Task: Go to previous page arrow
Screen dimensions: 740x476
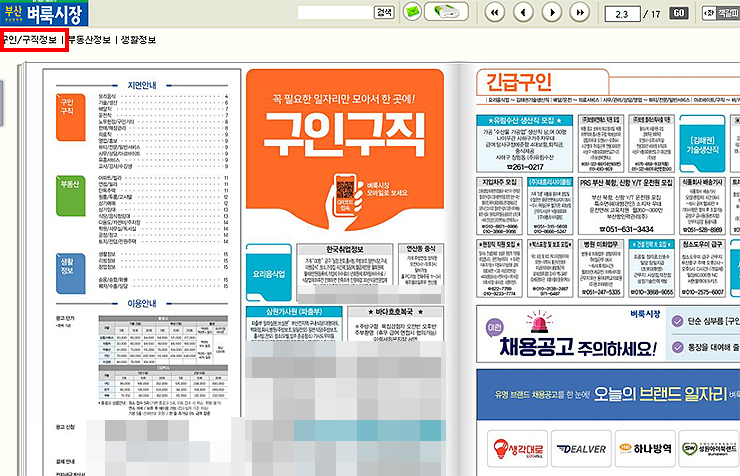Action: [x=523, y=12]
